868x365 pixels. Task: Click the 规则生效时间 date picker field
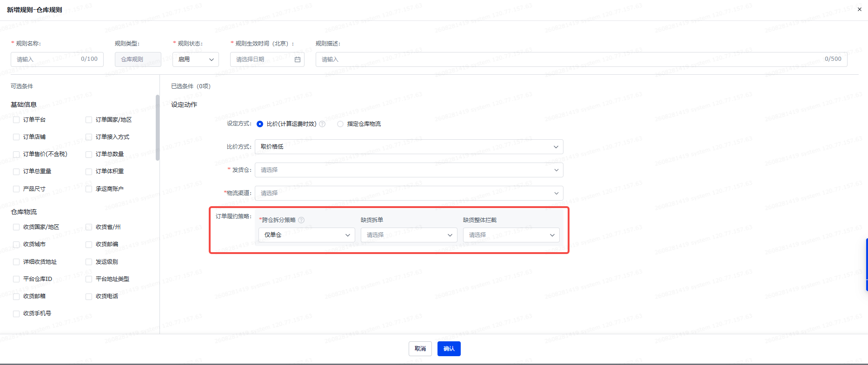[267, 59]
